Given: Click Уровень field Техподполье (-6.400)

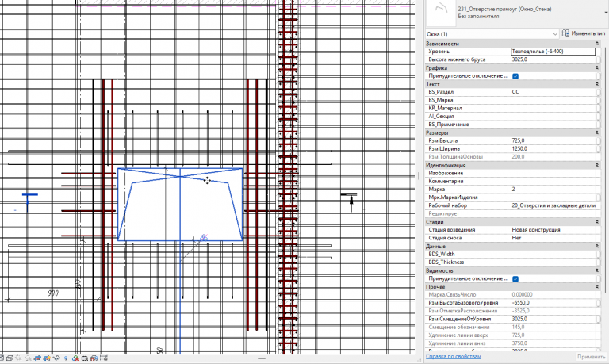Looking at the screenshot, I should [x=553, y=52].
